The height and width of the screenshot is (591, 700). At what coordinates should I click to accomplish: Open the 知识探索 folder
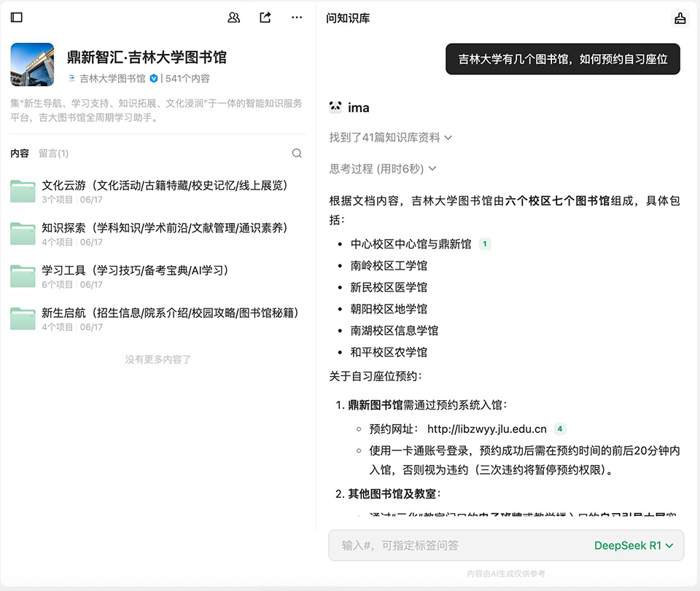(x=164, y=228)
